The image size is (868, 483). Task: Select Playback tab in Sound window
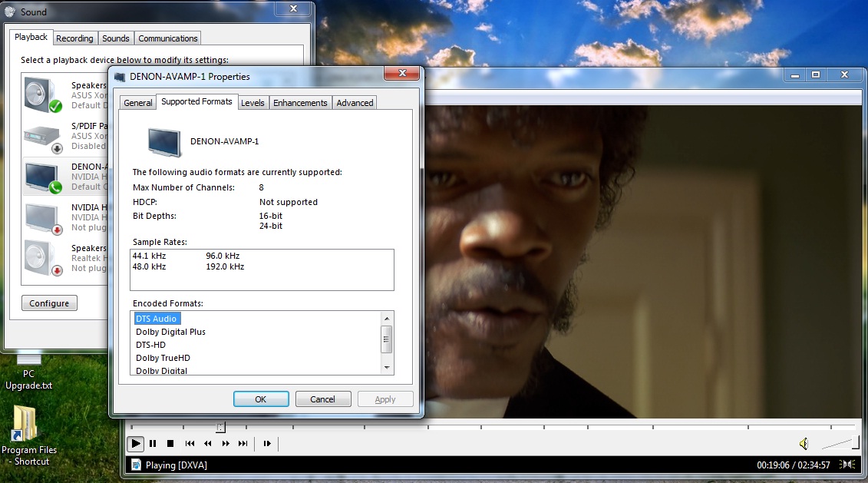31,37
